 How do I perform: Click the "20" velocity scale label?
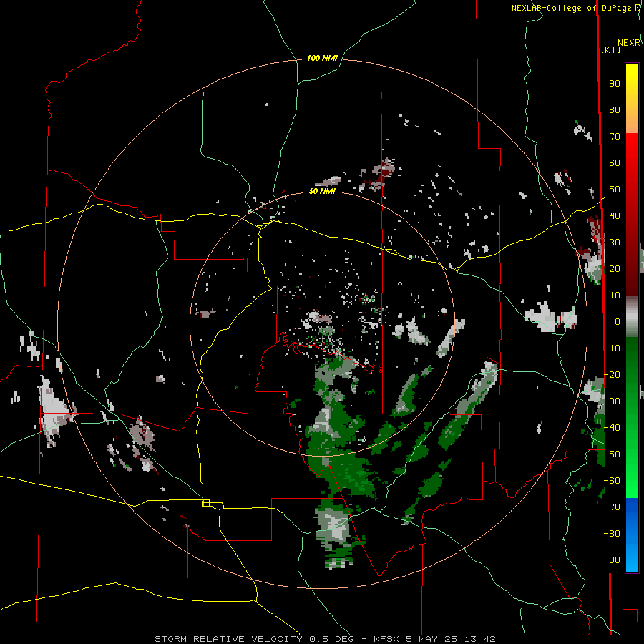(x=615, y=269)
